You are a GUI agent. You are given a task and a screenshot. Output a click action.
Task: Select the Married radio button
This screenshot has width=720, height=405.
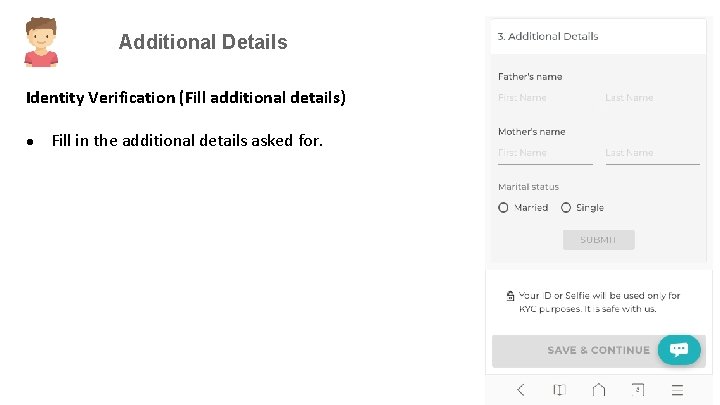pos(503,208)
